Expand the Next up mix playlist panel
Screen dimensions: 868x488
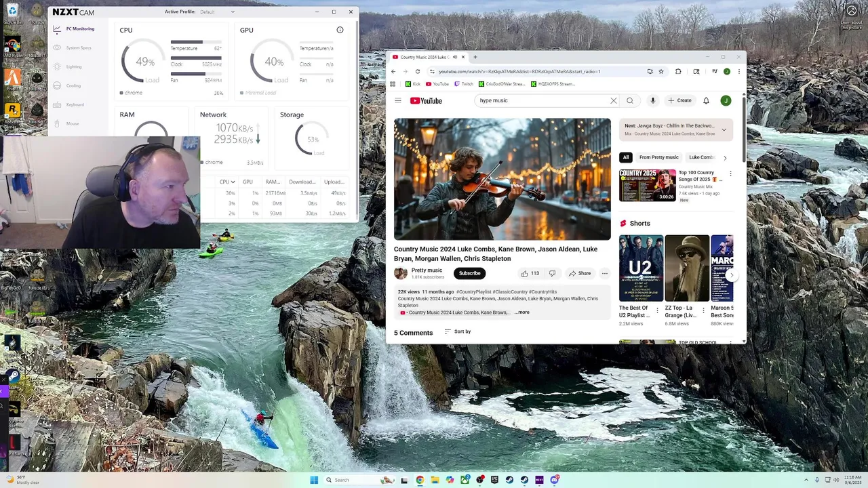pos(724,129)
